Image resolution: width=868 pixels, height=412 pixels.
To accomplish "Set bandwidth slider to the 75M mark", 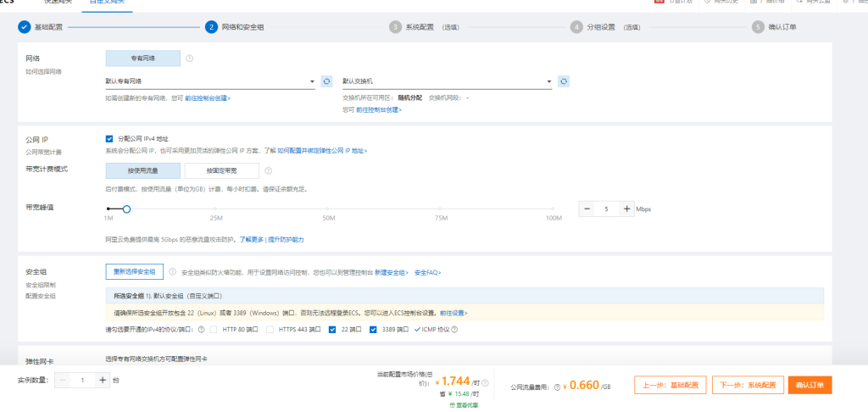I will (441, 209).
